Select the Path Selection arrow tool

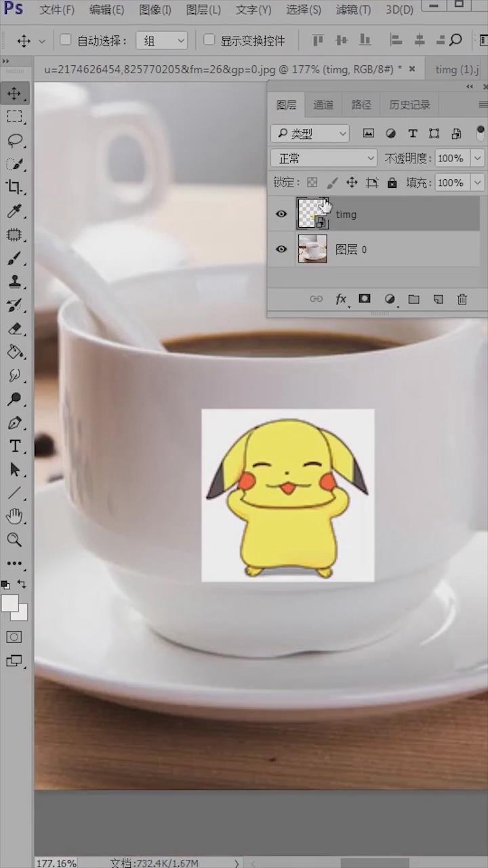point(14,470)
